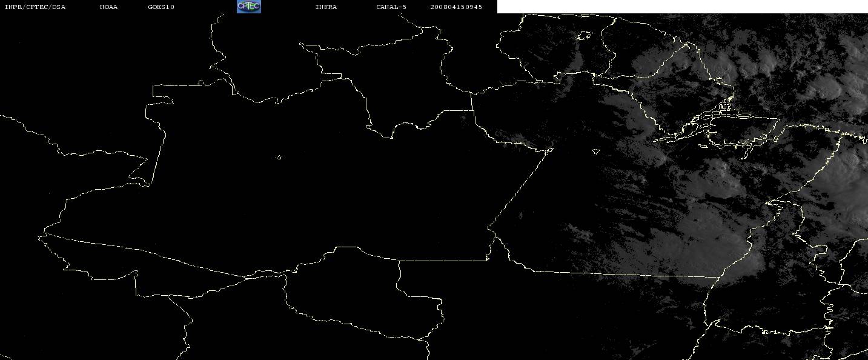Click the INFRA image type label

tap(326, 7)
